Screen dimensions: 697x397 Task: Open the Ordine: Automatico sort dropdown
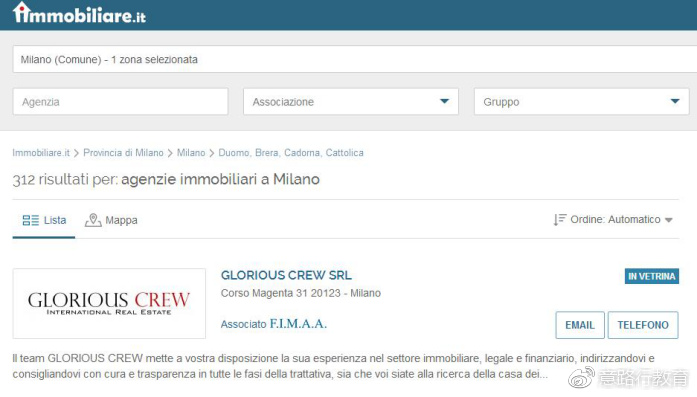click(x=613, y=220)
